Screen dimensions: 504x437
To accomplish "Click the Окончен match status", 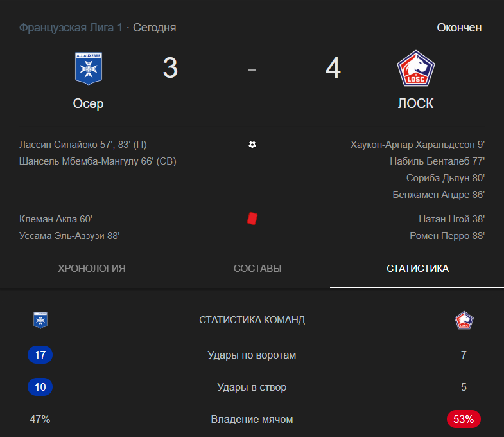I will pyautogui.click(x=459, y=28).
